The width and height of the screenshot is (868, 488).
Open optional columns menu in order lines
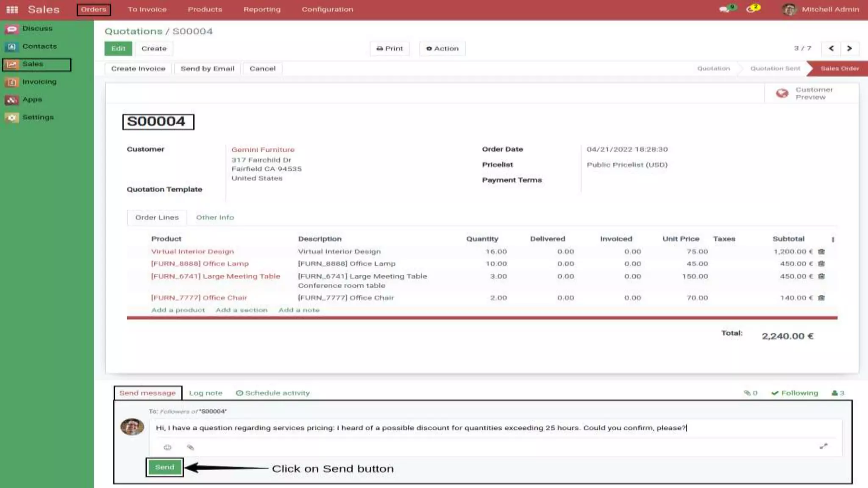[833, 239]
